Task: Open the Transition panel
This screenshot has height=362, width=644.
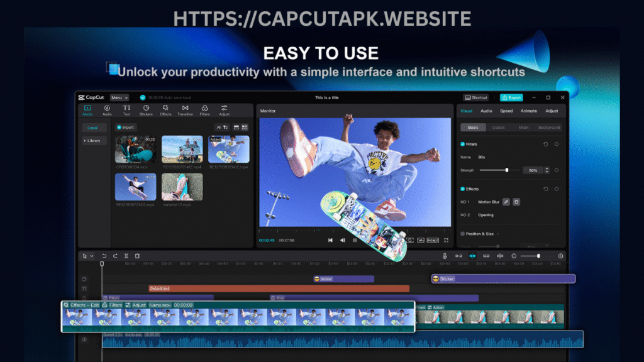Action: [x=186, y=110]
